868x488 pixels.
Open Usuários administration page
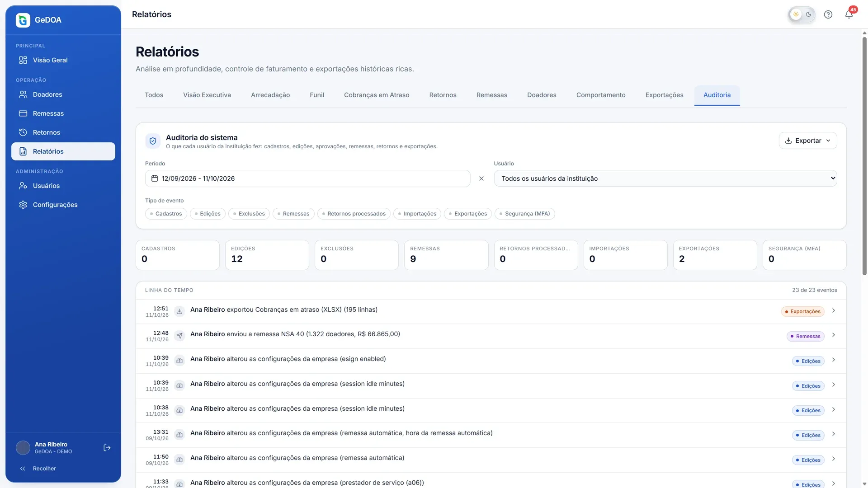63,186
